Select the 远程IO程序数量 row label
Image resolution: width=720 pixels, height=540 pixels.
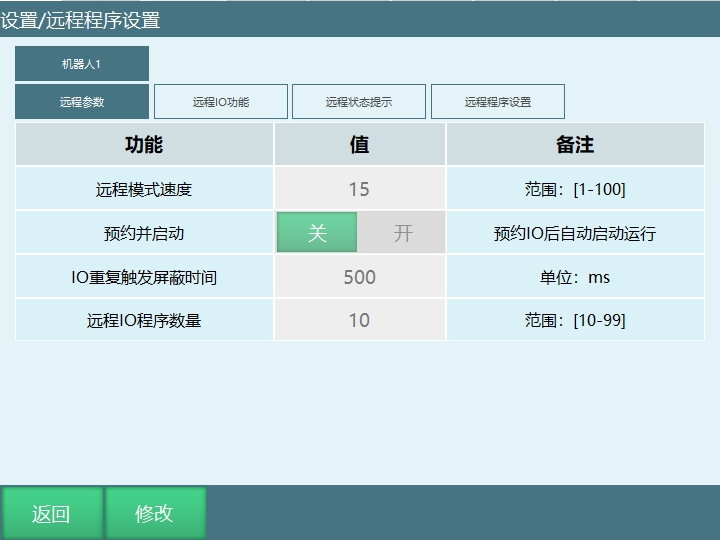point(144,320)
